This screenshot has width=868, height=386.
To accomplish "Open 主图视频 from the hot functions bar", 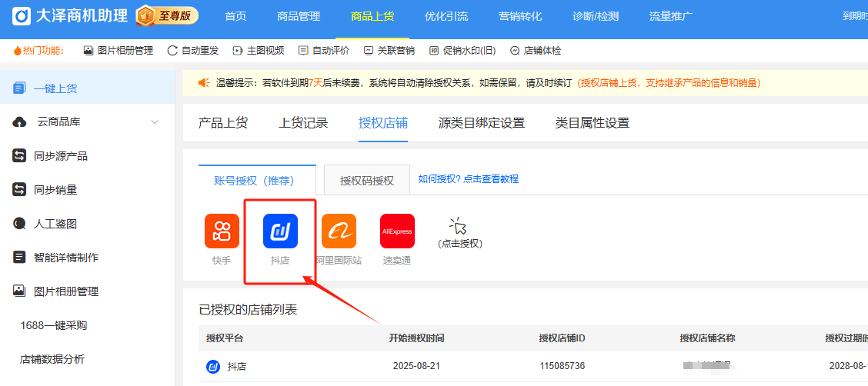I will tap(259, 51).
